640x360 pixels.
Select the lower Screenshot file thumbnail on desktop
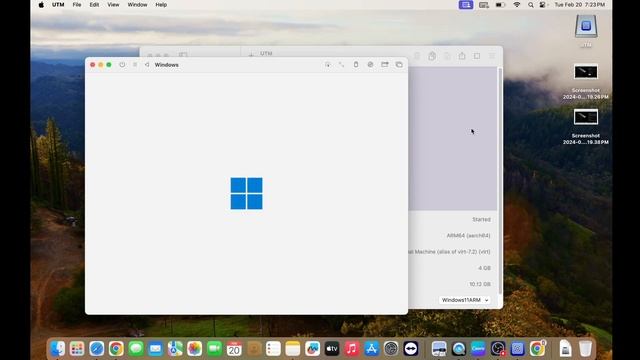pos(586,117)
